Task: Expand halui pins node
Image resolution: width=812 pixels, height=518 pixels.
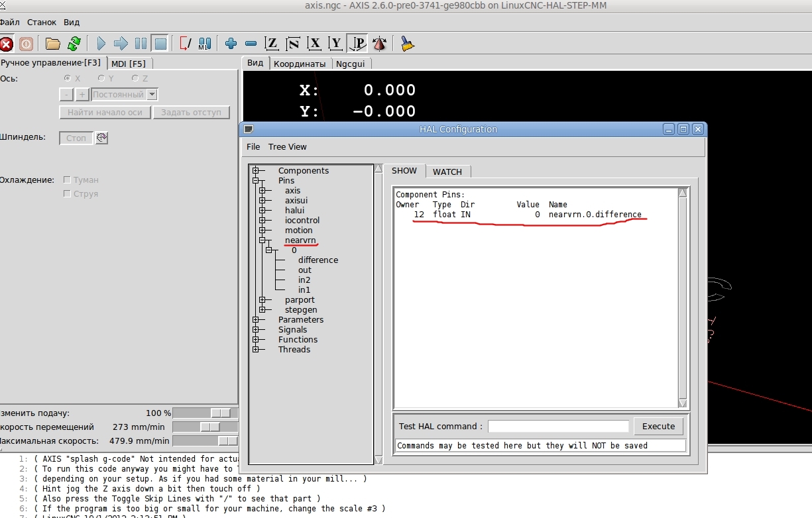Action: 262,211
